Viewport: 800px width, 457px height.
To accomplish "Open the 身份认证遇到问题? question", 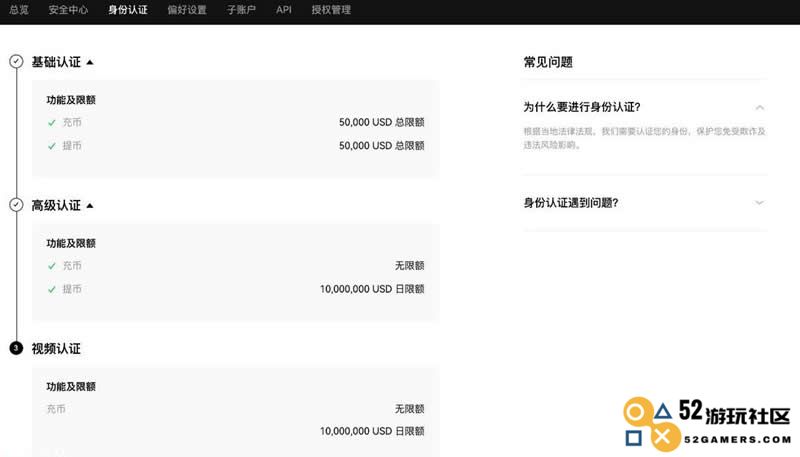I will 571,203.
